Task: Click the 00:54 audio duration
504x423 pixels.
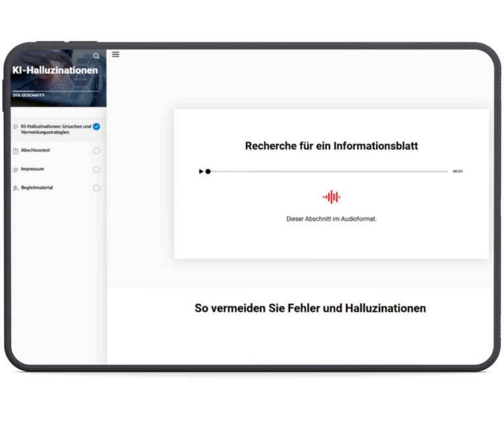Action: (457, 171)
